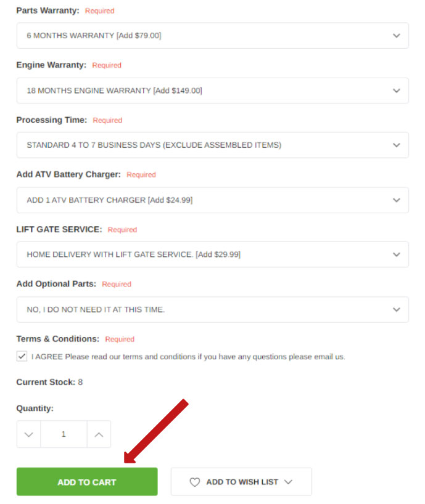The image size is (425, 504).
Task: Click the quantity input field
Action: pos(64,434)
